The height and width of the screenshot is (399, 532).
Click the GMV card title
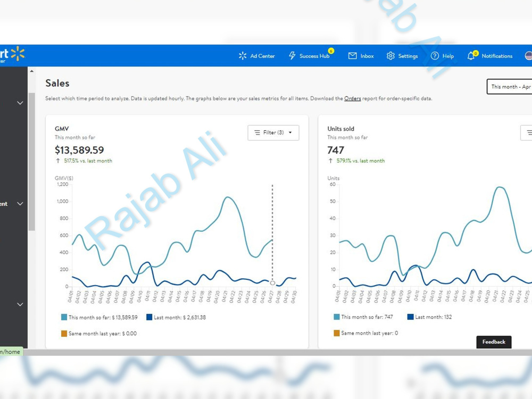coord(62,129)
